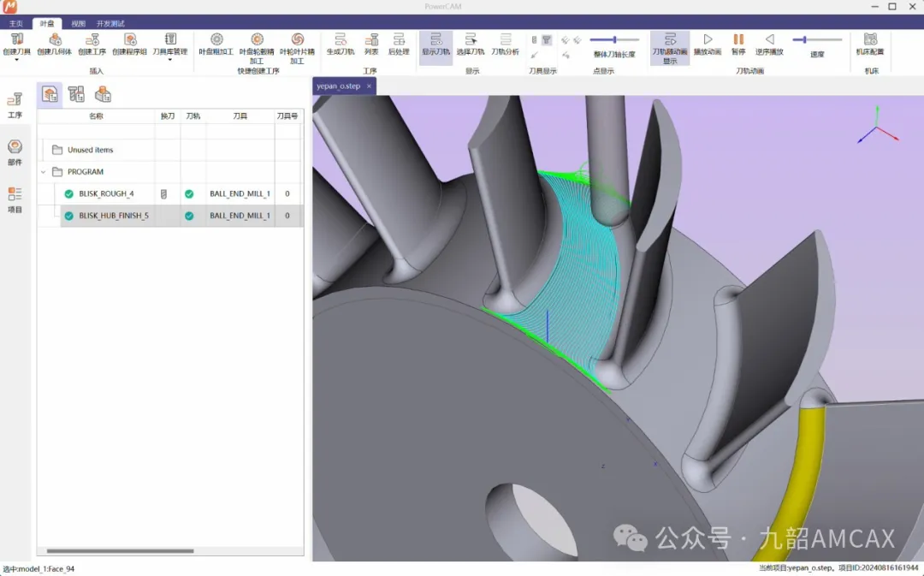Click the 创建工序 (Create Operation) icon

coord(92,39)
